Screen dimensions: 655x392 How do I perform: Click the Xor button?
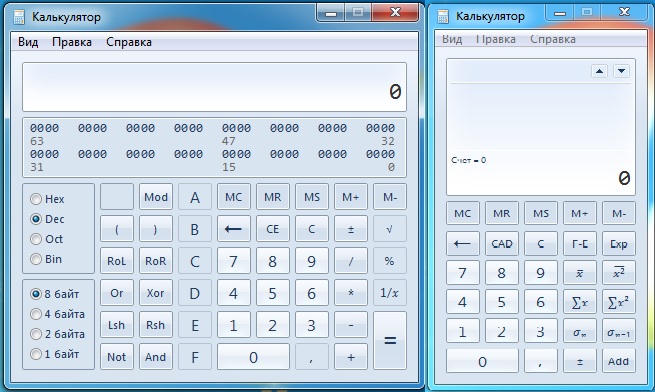156,293
